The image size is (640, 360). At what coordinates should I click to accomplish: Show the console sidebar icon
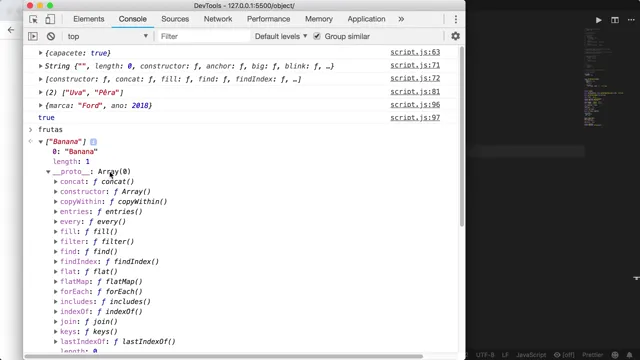(x=33, y=36)
